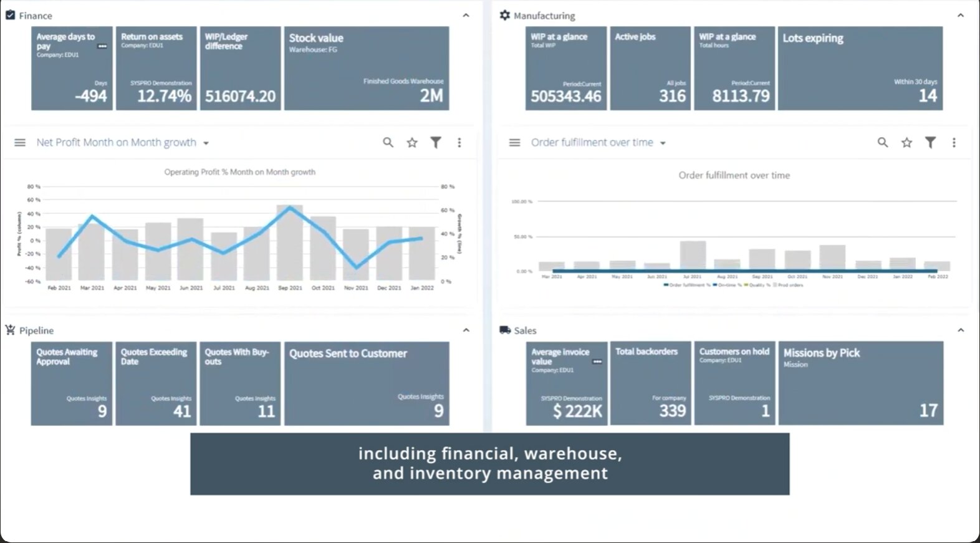Open hamburger menu beside Order fulfillment title
The image size is (980, 543).
[514, 143]
